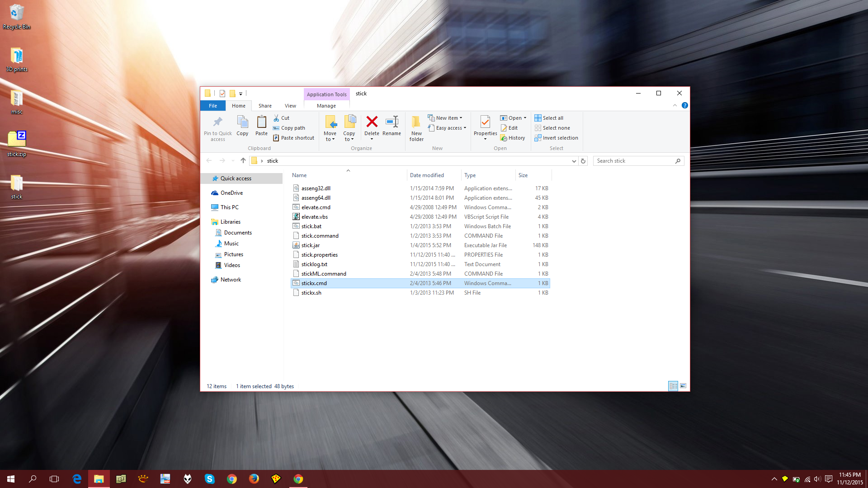
Task: Select the sticklog.txt file
Action: tap(420, 264)
